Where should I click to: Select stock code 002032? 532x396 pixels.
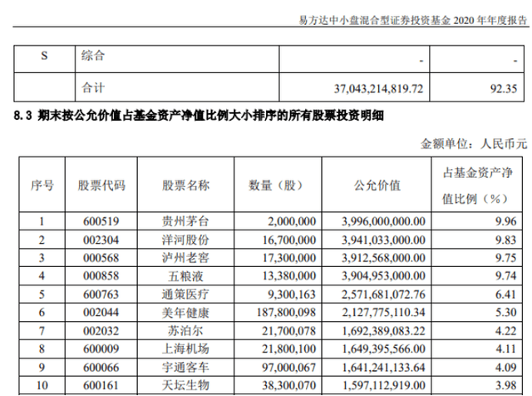pyautogui.click(x=101, y=331)
